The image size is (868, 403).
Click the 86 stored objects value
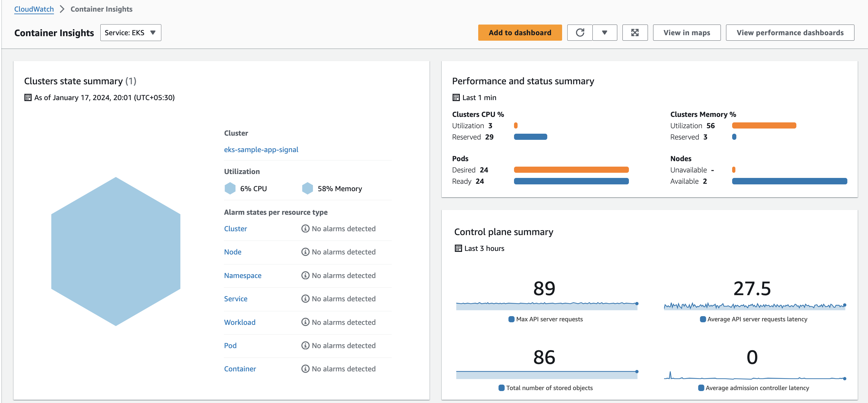coord(544,357)
